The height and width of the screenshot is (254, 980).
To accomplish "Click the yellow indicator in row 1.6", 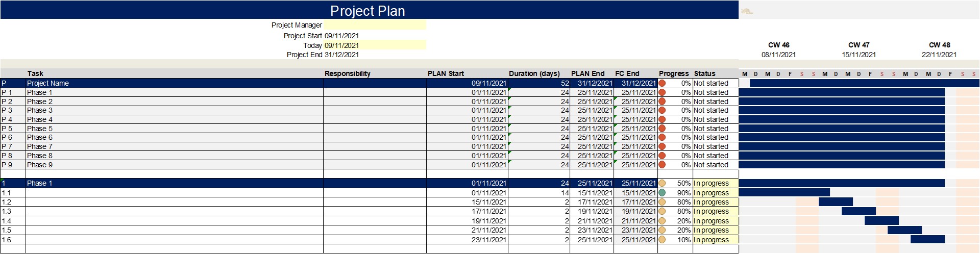I will (x=662, y=240).
